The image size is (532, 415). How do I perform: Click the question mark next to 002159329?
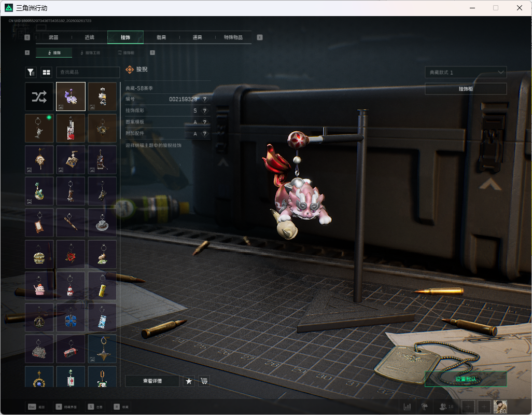205,99
